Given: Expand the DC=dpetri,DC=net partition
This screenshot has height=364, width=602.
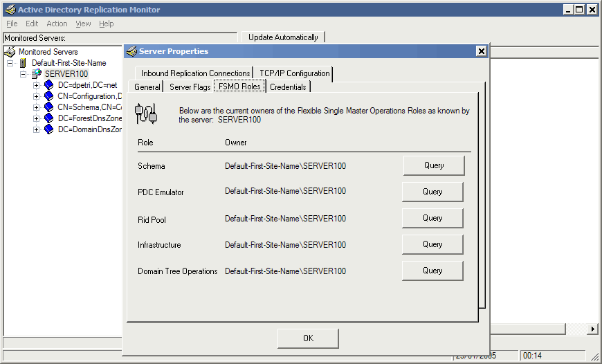Looking at the screenshot, I should coord(36,85).
